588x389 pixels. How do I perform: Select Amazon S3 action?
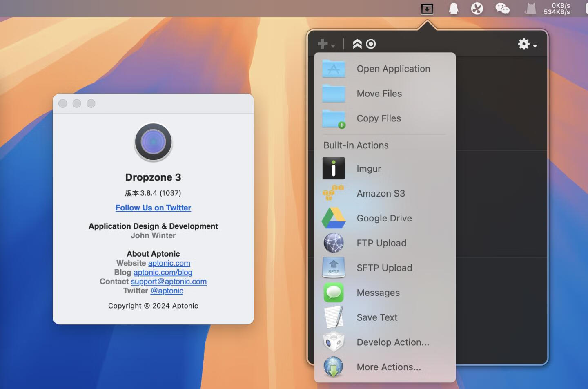385,193
